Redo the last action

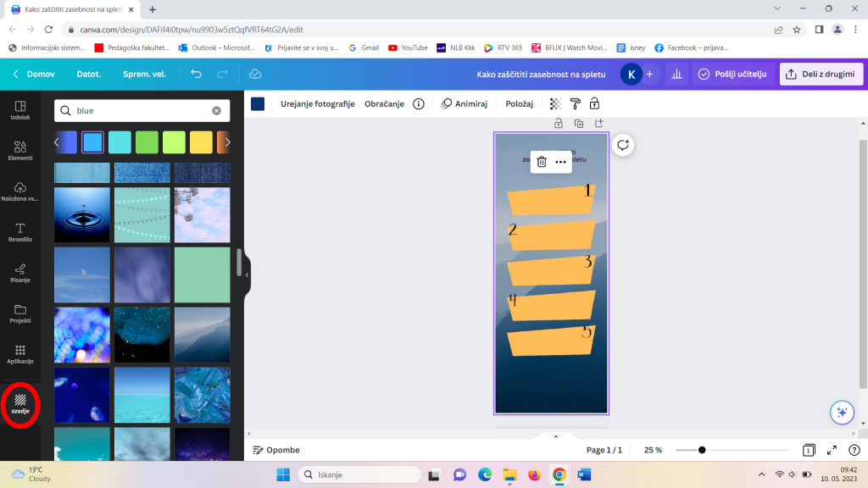222,74
